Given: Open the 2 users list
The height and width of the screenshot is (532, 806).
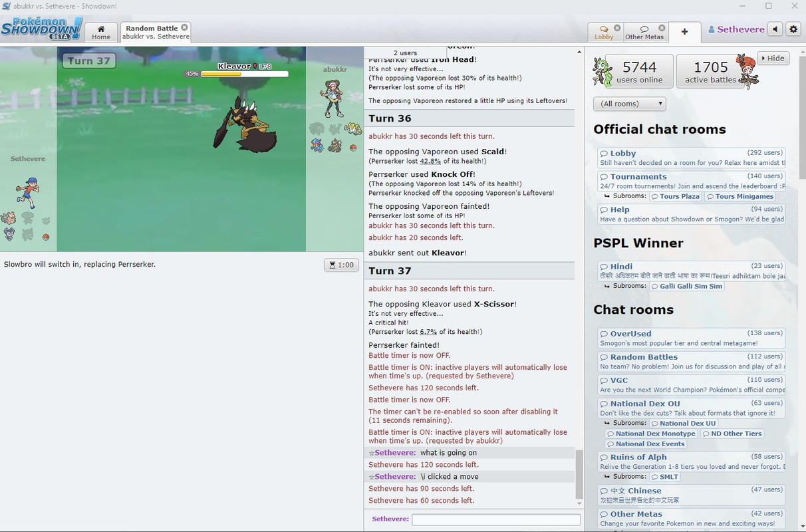Looking at the screenshot, I should point(405,53).
